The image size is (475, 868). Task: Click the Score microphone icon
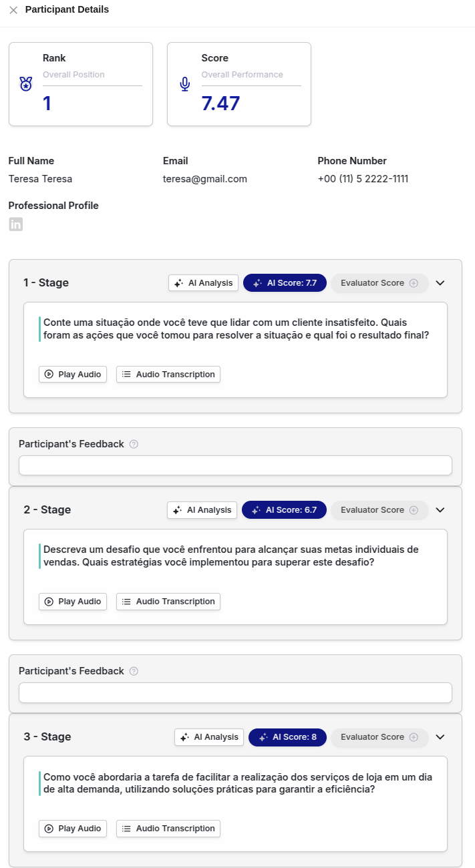pos(184,84)
